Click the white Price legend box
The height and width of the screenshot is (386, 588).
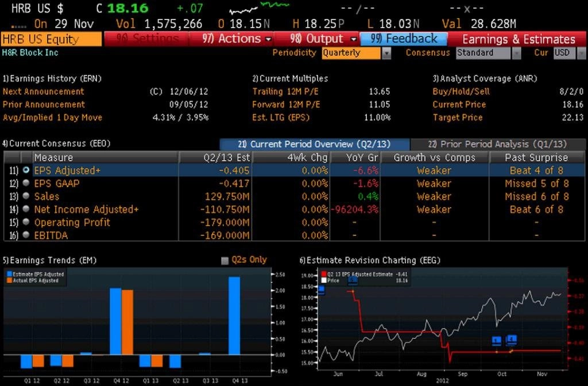pos(324,280)
